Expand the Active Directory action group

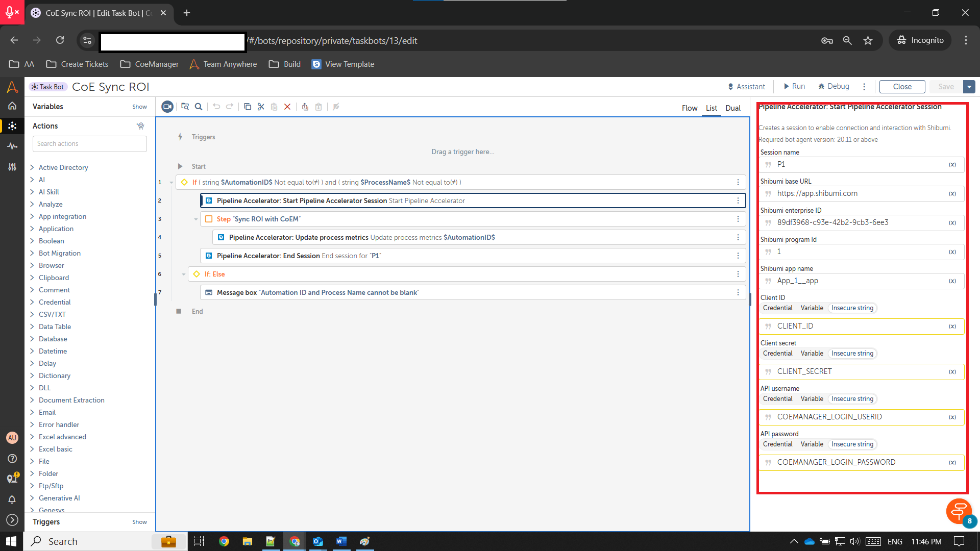[32, 167]
